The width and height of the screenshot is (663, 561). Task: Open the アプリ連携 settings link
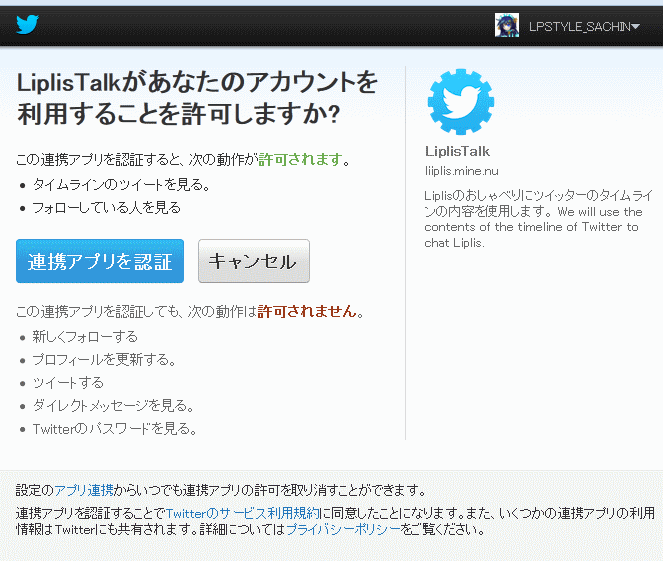click(84, 490)
